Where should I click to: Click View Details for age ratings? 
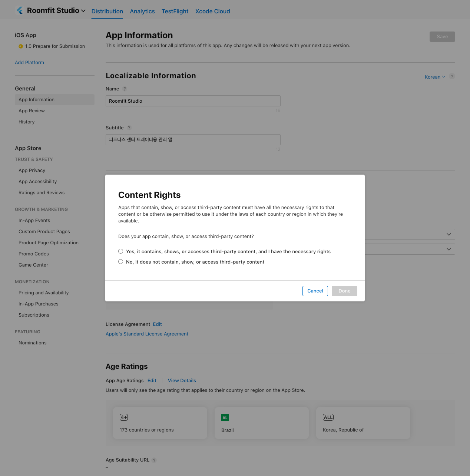182,381
